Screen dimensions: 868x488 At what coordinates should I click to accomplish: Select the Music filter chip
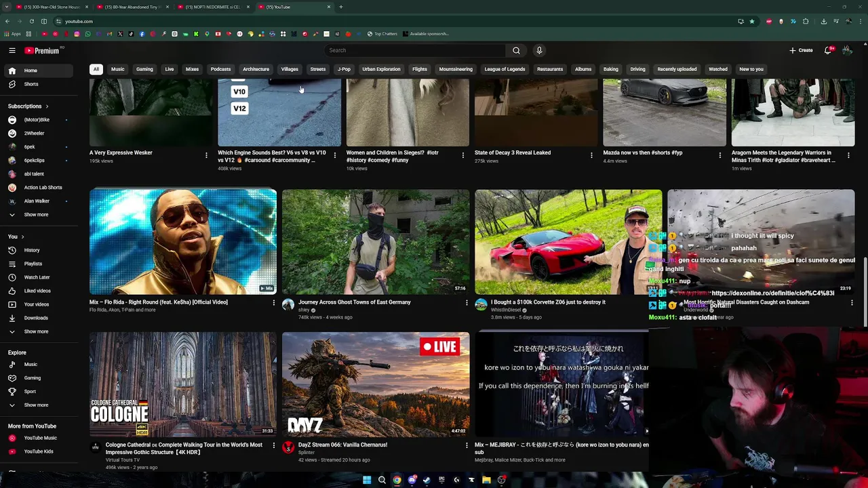click(118, 69)
